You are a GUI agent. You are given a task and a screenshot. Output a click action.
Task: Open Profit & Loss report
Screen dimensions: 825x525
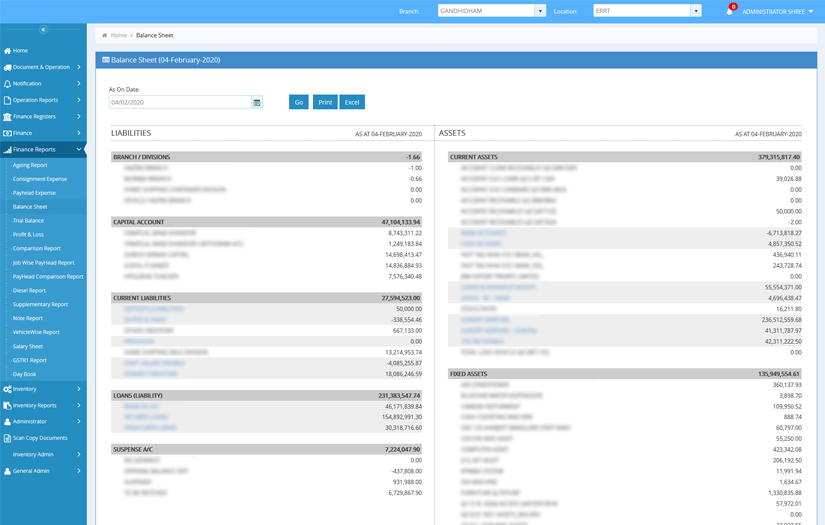point(28,235)
